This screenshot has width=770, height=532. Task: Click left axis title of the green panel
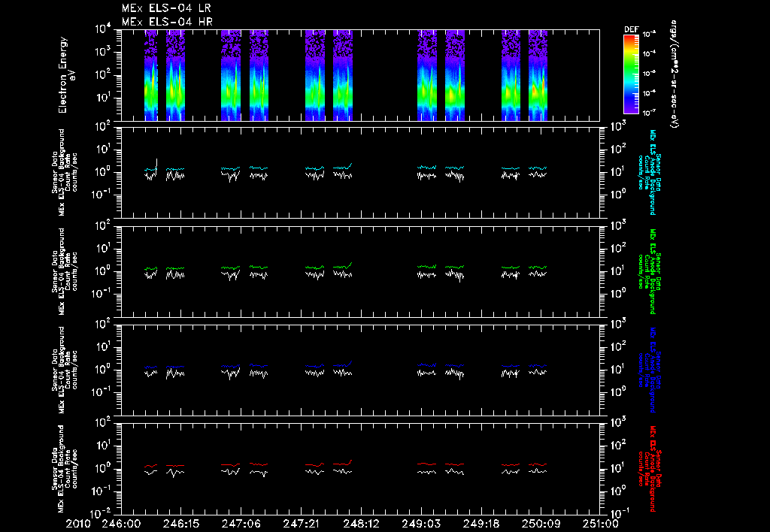tap(65, 271)
